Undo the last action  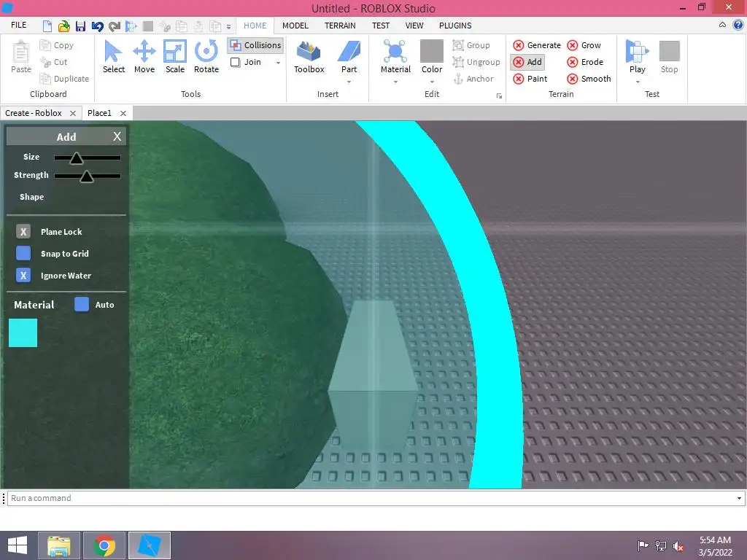(x=97, y=26)
